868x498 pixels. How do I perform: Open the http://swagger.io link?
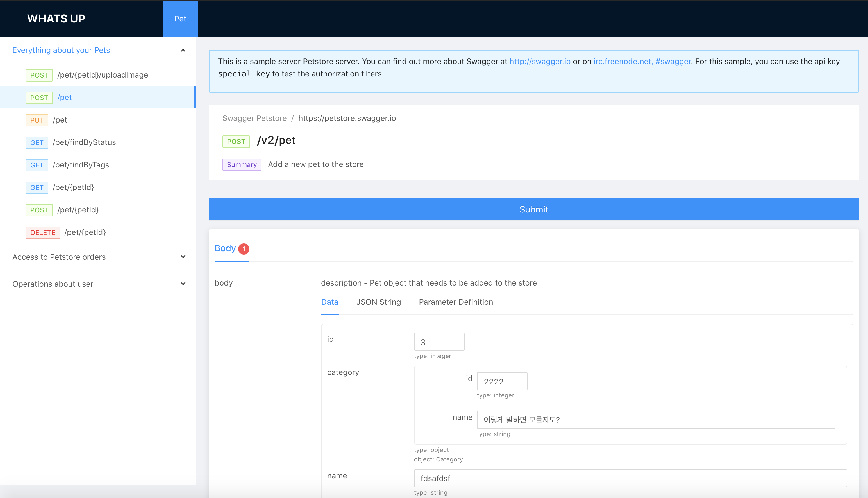(x=540, y=62)
